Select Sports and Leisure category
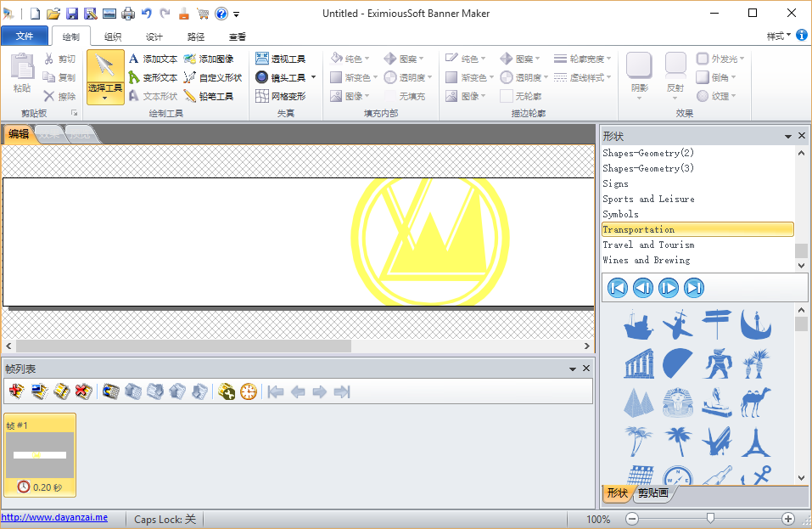The image size is (812, 529). tap(697, 199)
